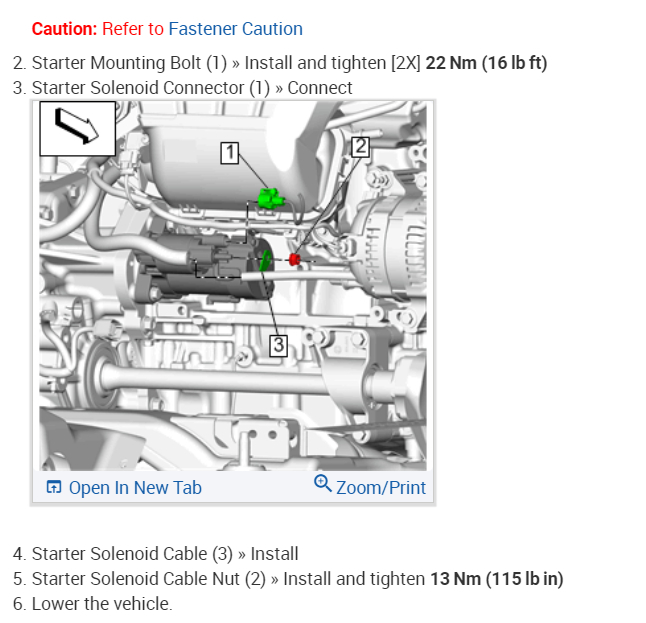Click the direction arrow icon in diagram

(x=77, y=129)
